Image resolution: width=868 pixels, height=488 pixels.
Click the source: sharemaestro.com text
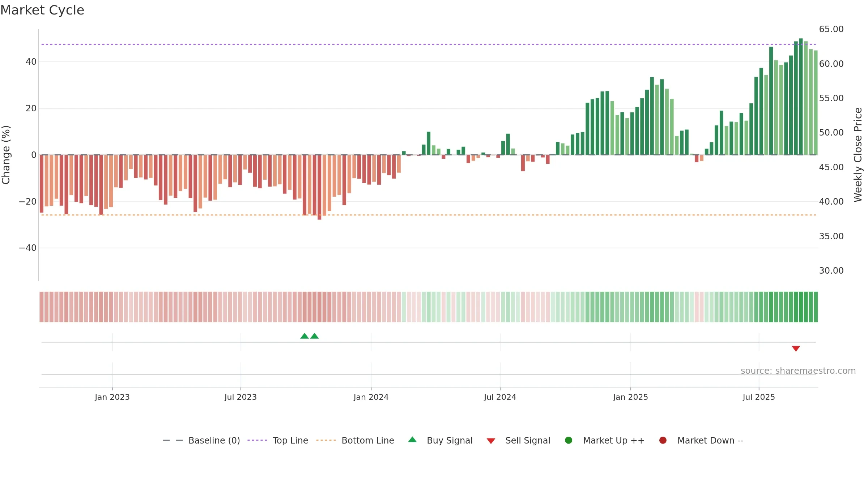coord(798,371)
